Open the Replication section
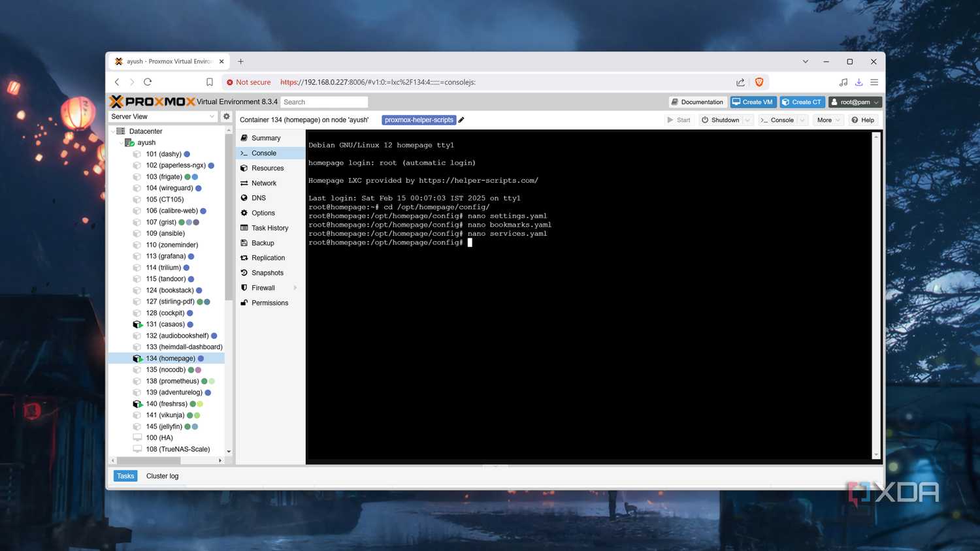 click(270, 258)
